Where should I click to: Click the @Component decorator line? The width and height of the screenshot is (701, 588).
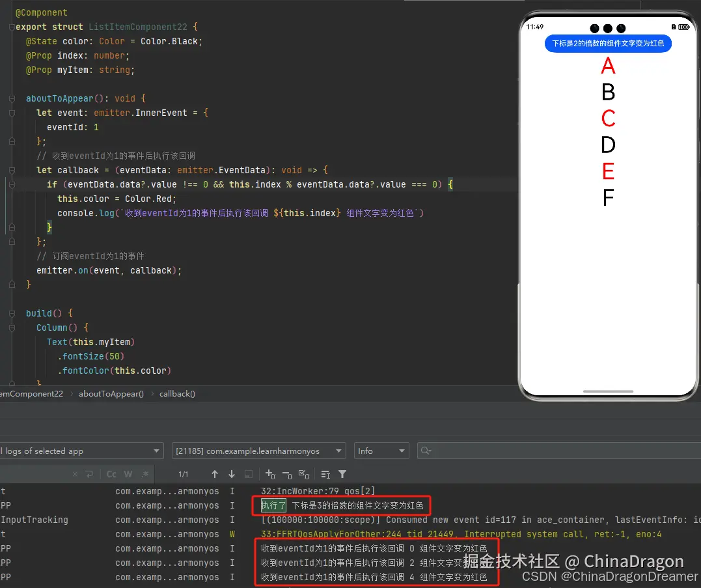(x=42, y=12)
